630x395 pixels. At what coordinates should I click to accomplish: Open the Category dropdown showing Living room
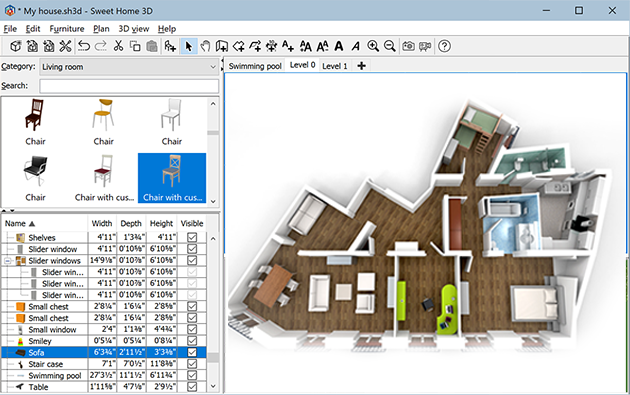[129, 67]
